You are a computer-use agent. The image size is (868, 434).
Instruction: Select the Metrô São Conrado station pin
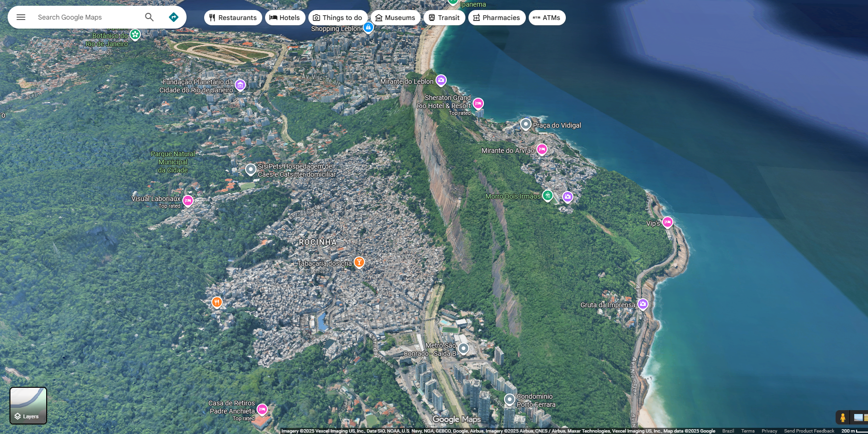464,349
